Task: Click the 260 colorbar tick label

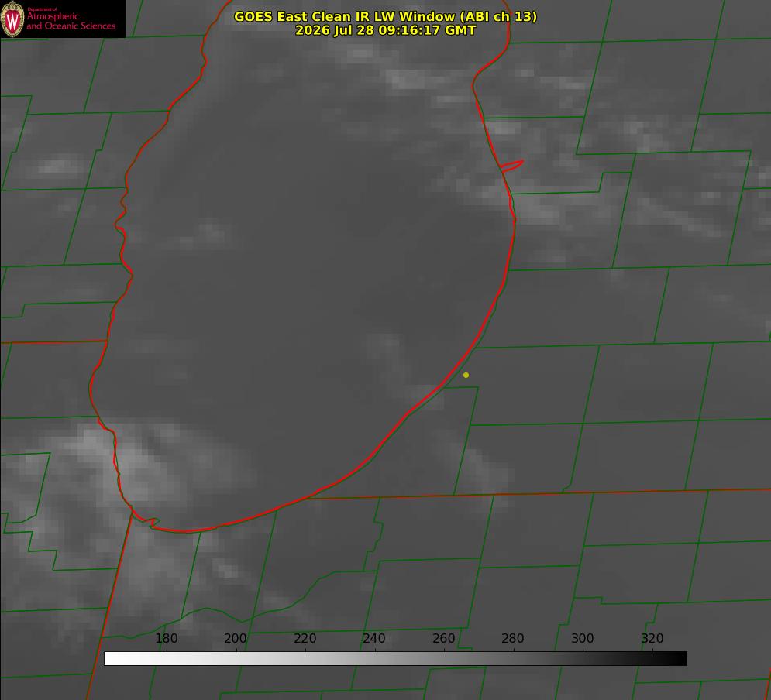Action: click(443, 639)
